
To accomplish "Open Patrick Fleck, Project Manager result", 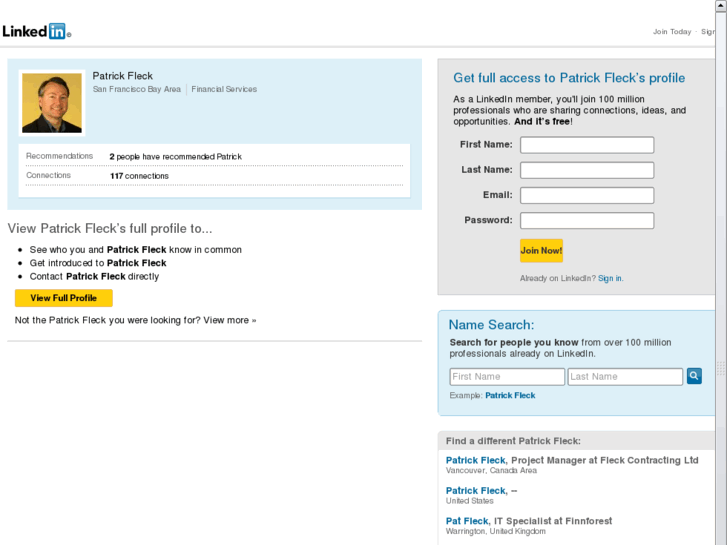I will point(476,460).
